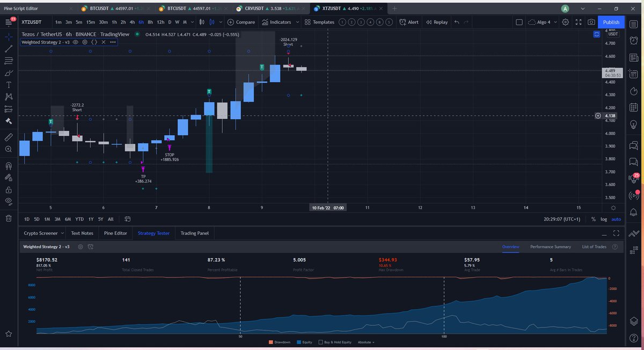
Task: Click the undo arrow
Action: [x=457, y=22]
